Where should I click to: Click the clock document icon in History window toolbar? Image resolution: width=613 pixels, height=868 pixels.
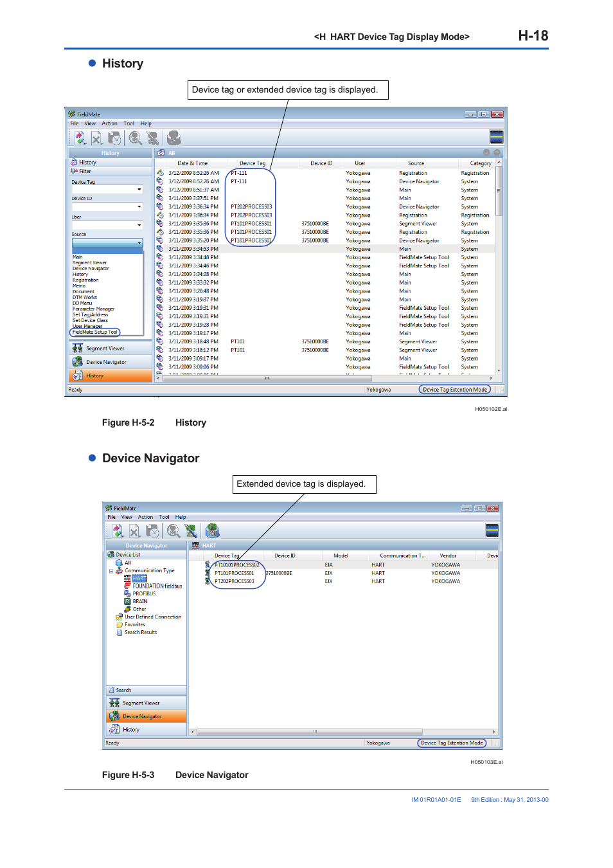coord(114,138)
